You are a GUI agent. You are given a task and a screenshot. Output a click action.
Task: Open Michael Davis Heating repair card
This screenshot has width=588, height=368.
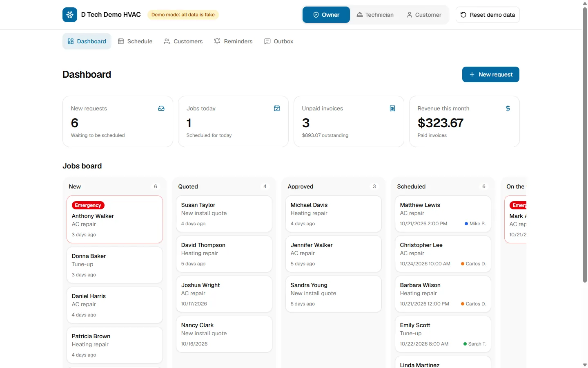[334, 214]
